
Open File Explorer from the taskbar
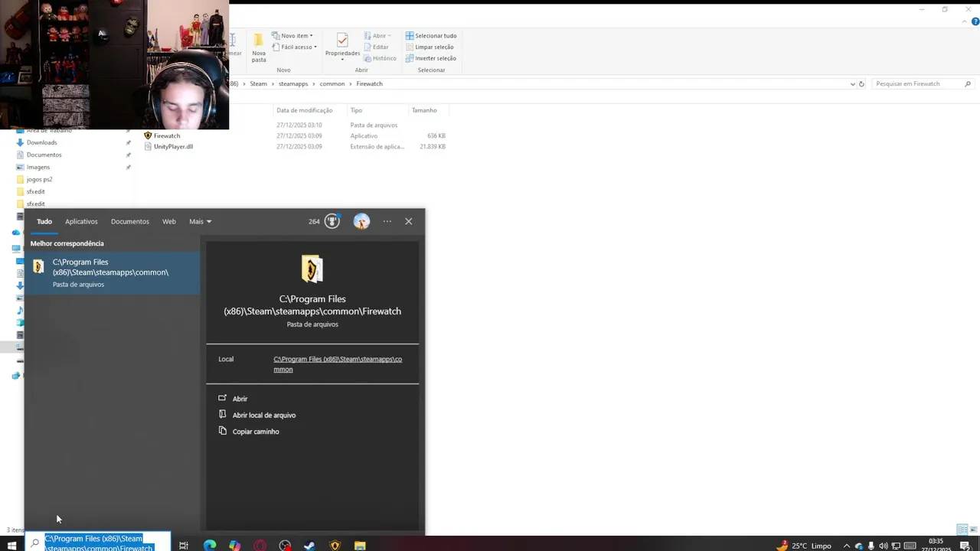[360, 546]
